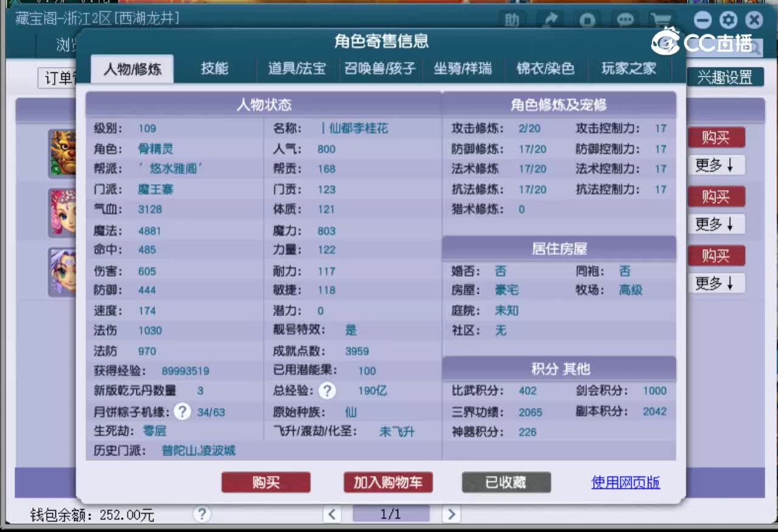
Task: Click the question mark next to 总经验
Action: (327, 391)
